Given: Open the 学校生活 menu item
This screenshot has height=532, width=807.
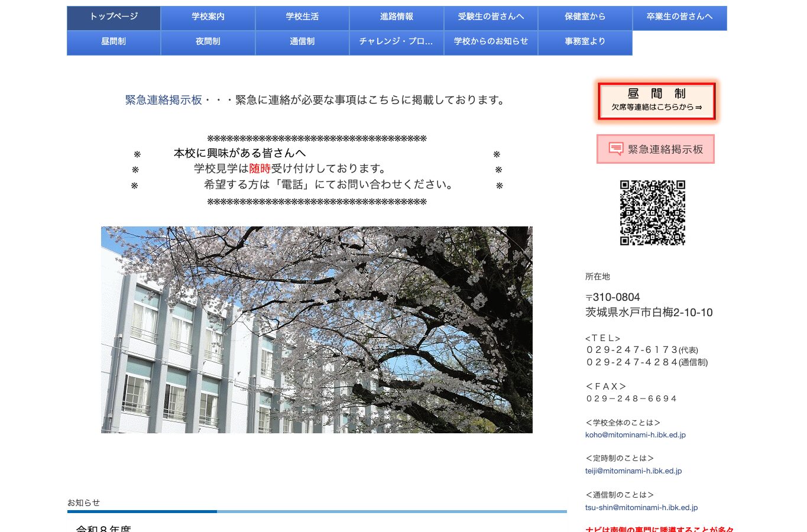Looking at the screenshot, I should pos(302,18).
